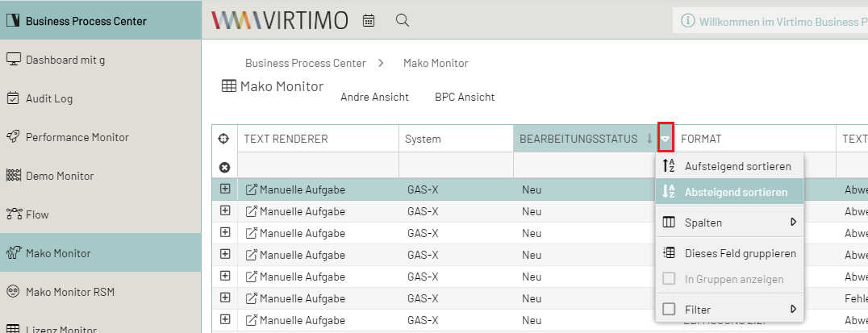Expand the first table row
Screen dimensions: 868x333
pyautogui.click(x=225, y=189)
